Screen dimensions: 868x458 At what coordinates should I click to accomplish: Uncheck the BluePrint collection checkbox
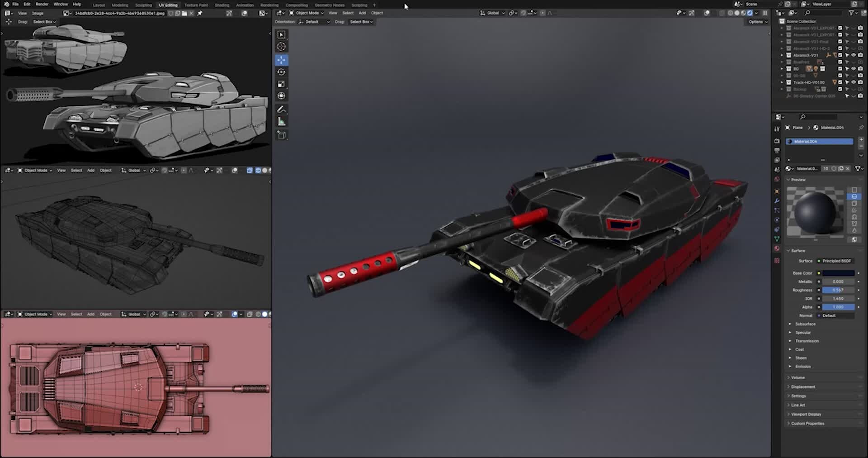pyautogui.click(x=840, y=62)
